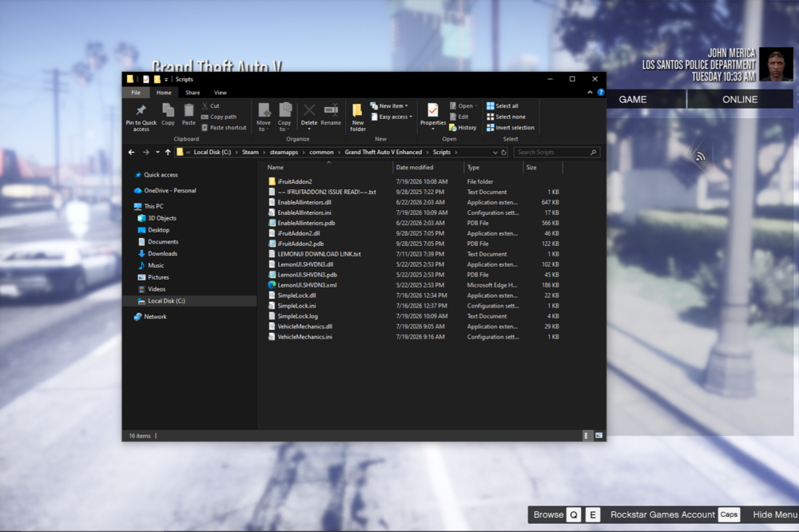
Task: Open the Move to menu
Action: (x=264, y=117)
